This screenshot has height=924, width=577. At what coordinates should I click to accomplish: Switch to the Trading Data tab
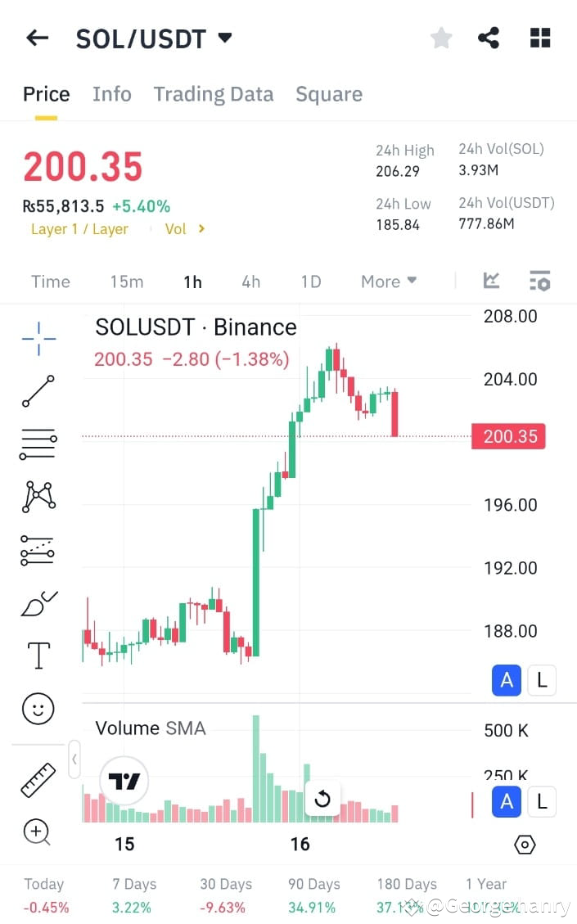[x=214, y=93]
